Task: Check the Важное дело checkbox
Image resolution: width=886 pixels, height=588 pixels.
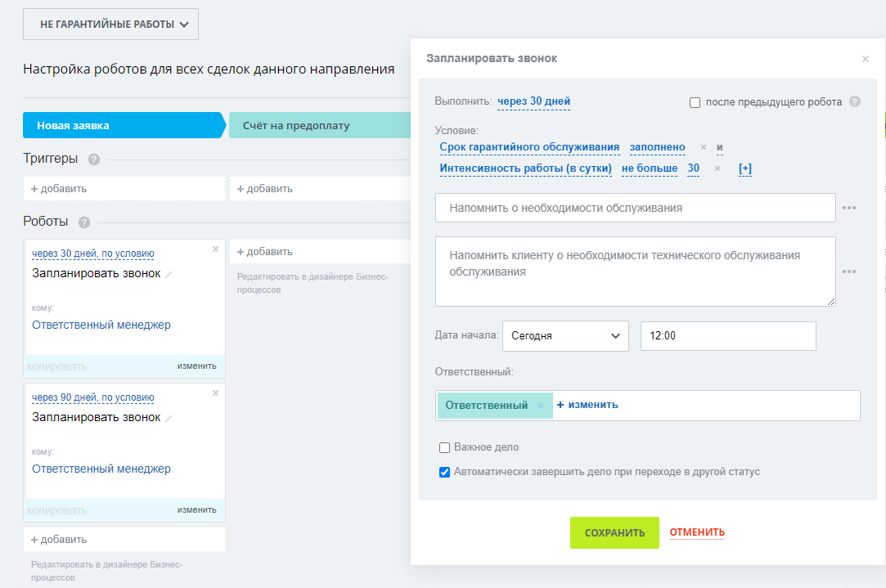Action: coord(445,447)
